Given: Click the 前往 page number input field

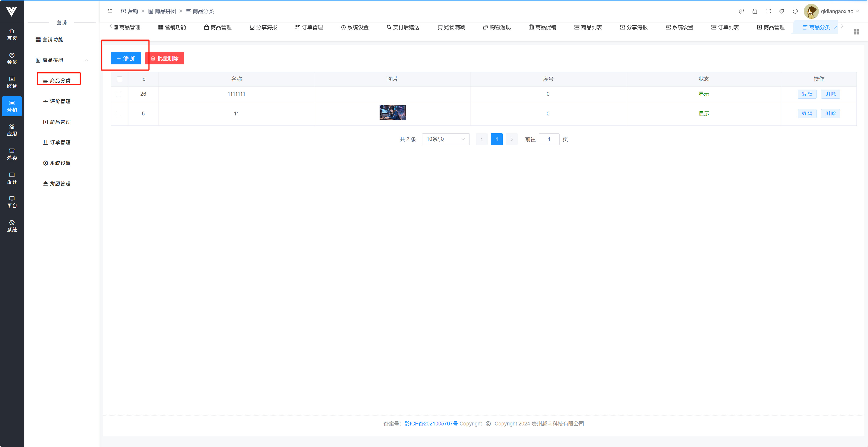Looking at the screenshot, I should click(549, 139).
